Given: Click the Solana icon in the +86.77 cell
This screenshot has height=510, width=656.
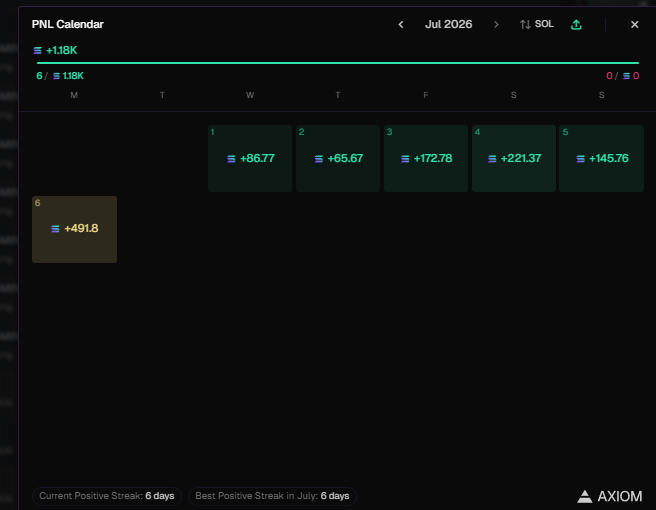Looking at the screenshot, I should 231,159.
